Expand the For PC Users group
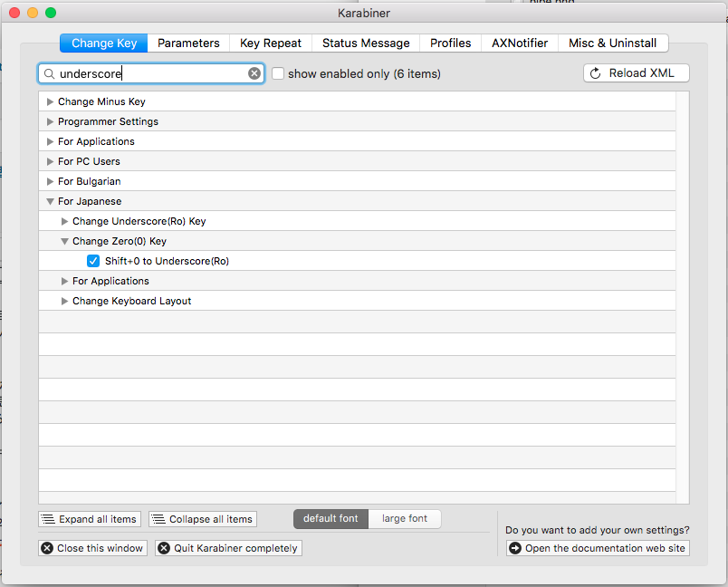The width and height of the screenshot is (728, 587). pyautogui.click(x=50, y=161)
